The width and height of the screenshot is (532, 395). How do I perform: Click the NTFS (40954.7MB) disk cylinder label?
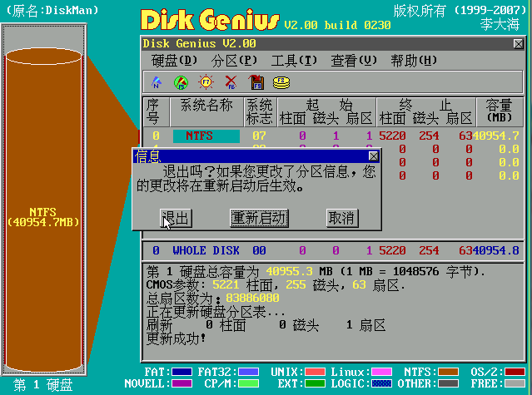43,217
